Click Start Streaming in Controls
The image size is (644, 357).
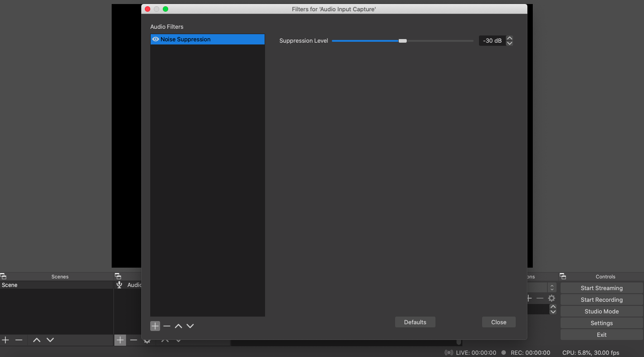point(601,288)
